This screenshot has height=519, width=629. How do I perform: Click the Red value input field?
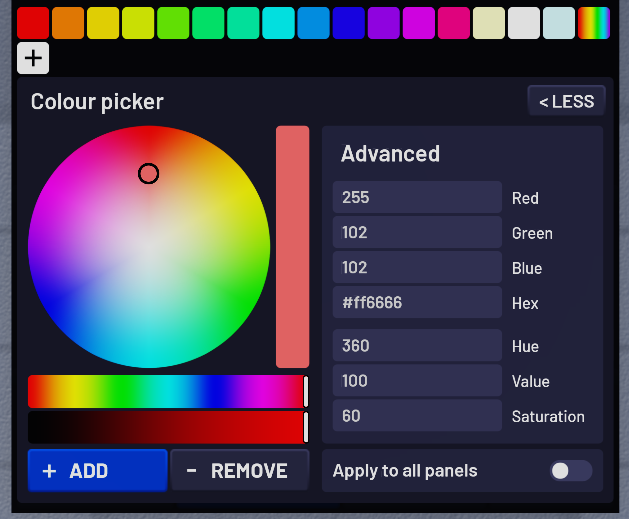[417, 197]
